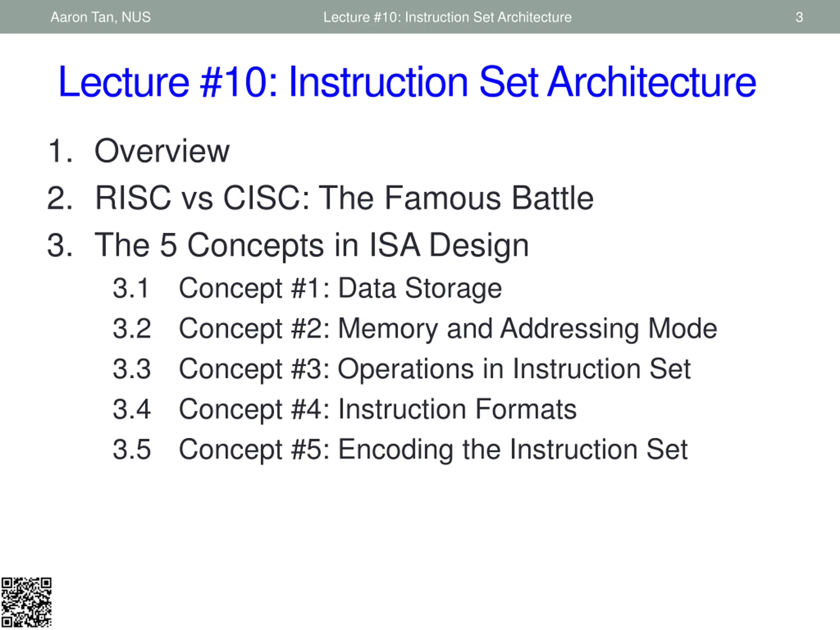
Task: Open "RISC vs CISC: The Famous Battle"
Action: [x=344, y=198]
